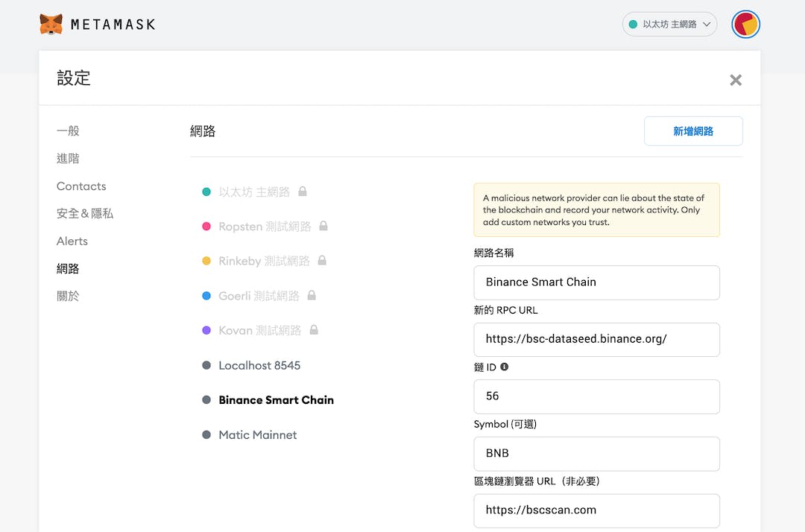
Task: Click the gray dot of Matic Mainnet
Action: click(x=206, y=434)
